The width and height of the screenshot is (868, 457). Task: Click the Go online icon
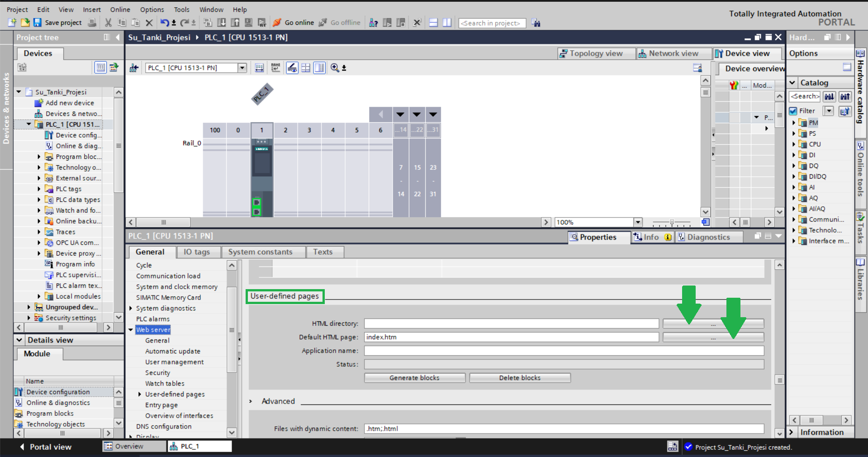[x=277, y=23]
